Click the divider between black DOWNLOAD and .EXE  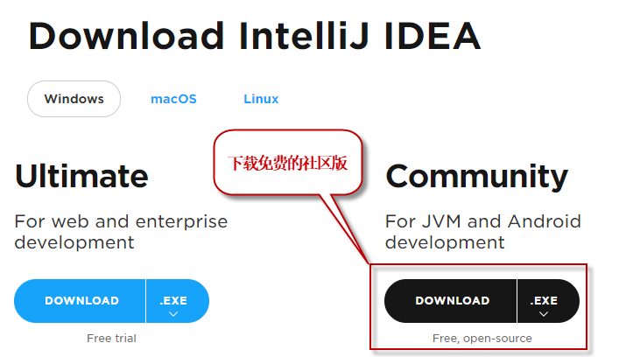517,301
